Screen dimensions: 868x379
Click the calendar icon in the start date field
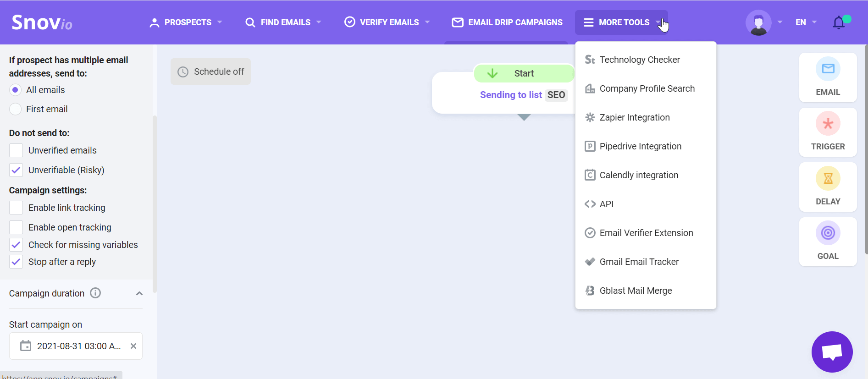click(x=26, y=346)
